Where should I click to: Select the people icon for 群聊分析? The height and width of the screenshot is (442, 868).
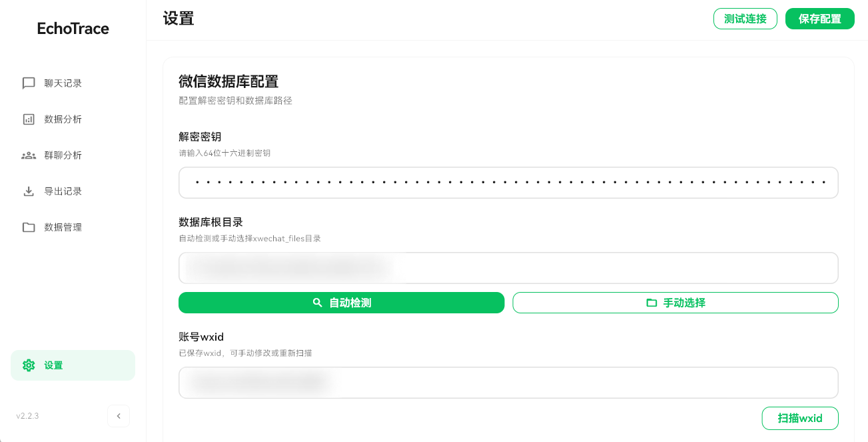[x=28, y=155]
